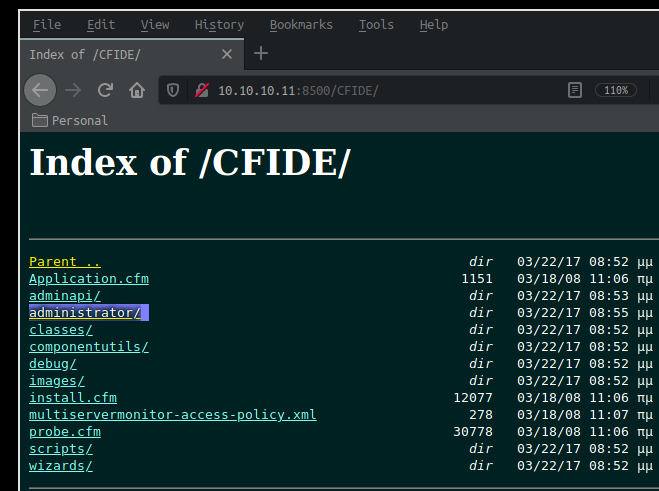Reset the 110% zoom level badge
659x491 pixels.
(x=616, y=90)
